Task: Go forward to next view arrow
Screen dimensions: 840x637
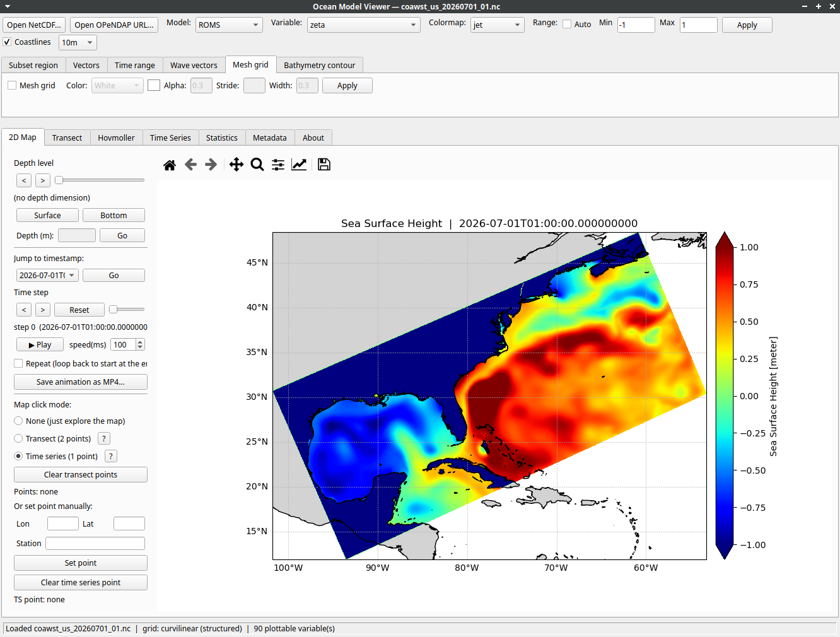Action: click(211, 165)
